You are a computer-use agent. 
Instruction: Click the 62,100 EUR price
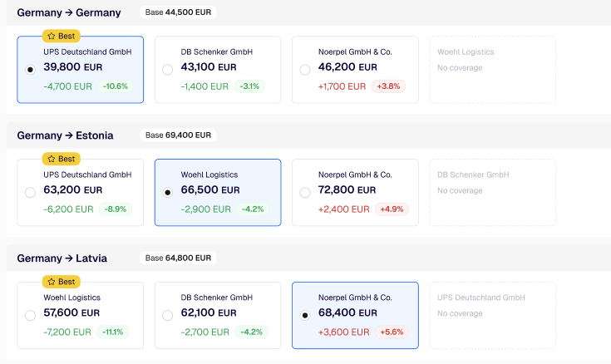[x=209, y=312]
